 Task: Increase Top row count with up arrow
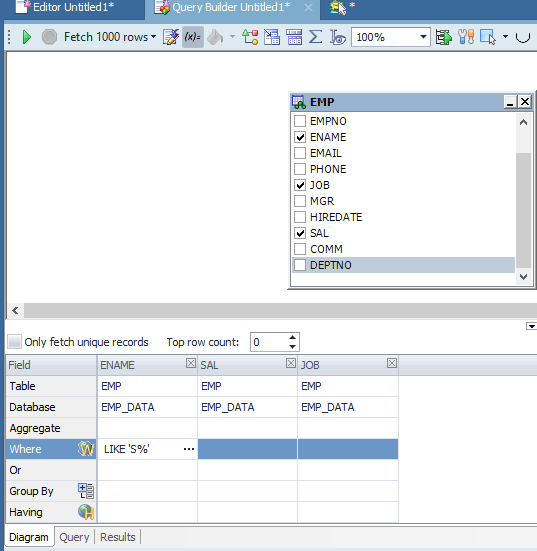point(292,337)
